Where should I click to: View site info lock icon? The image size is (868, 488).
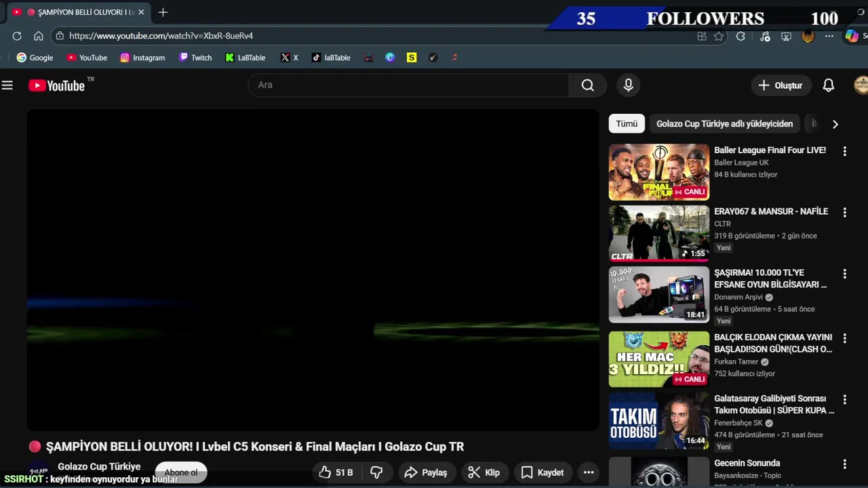(x=60, y=36)
